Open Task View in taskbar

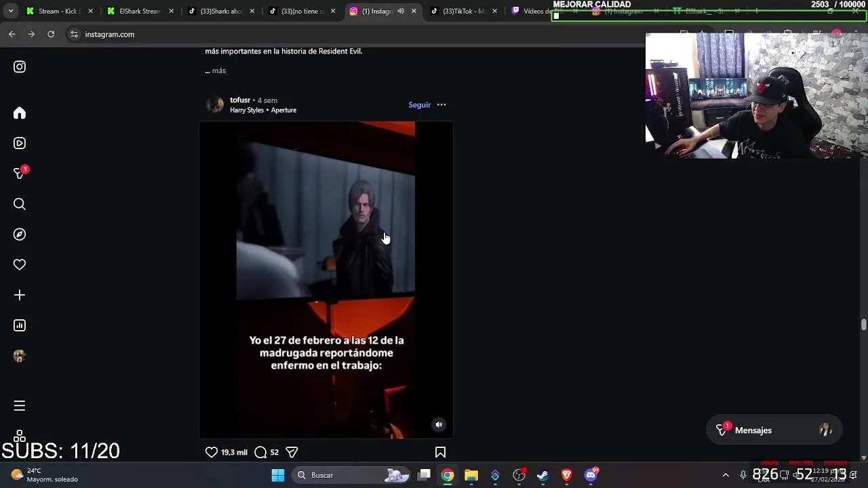click(425, 475)
